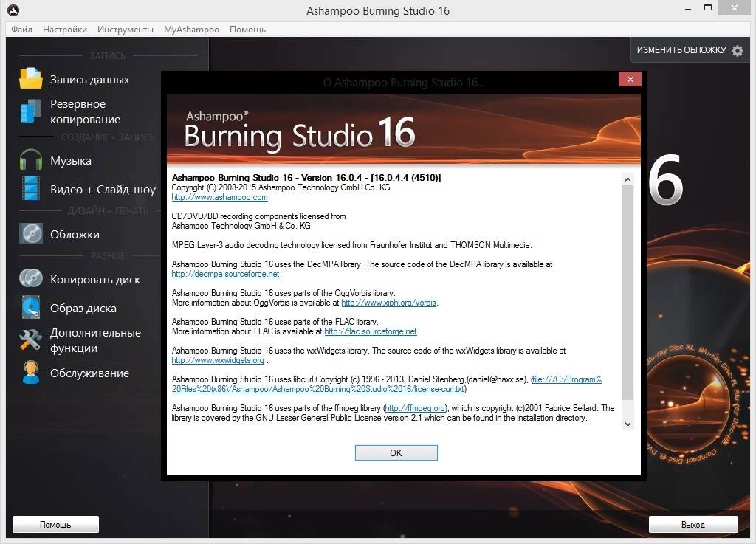Click the About text vertical scrollbar thumb
Image resolution: width=756 pixels, height=544 pixels.
628,293
